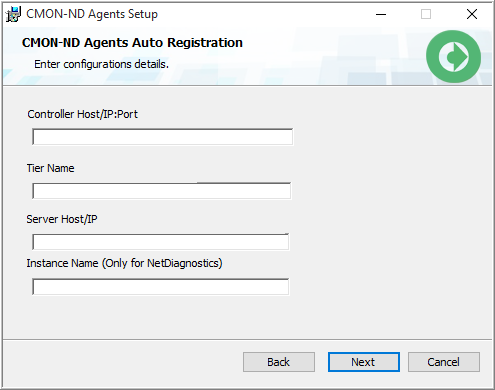This screenshot has width=495, height=390.
Task: Click the green arrow logo
Action: coord(453,57)
